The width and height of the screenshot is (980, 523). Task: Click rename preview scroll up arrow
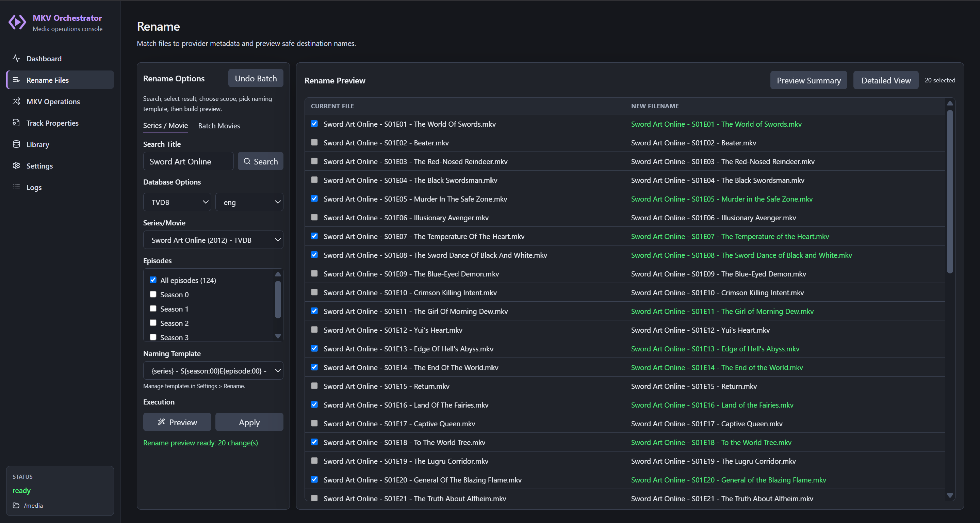pos(950,103)
